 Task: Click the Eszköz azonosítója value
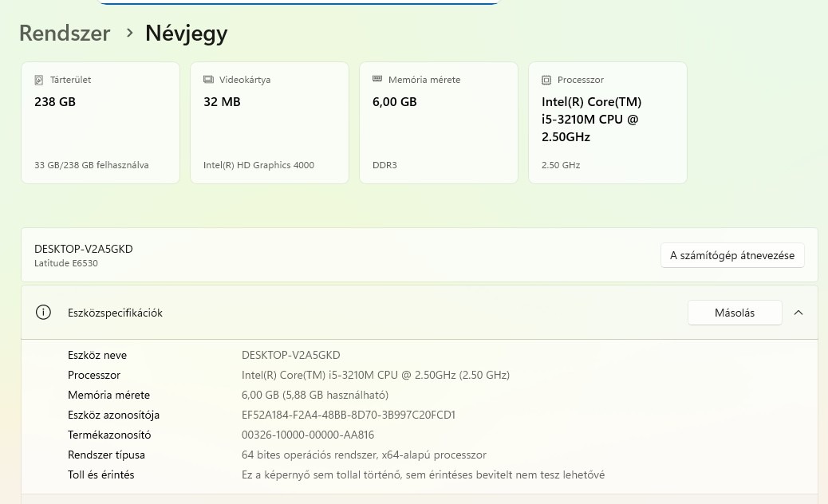pyautogui.click(x=348, y=415)
